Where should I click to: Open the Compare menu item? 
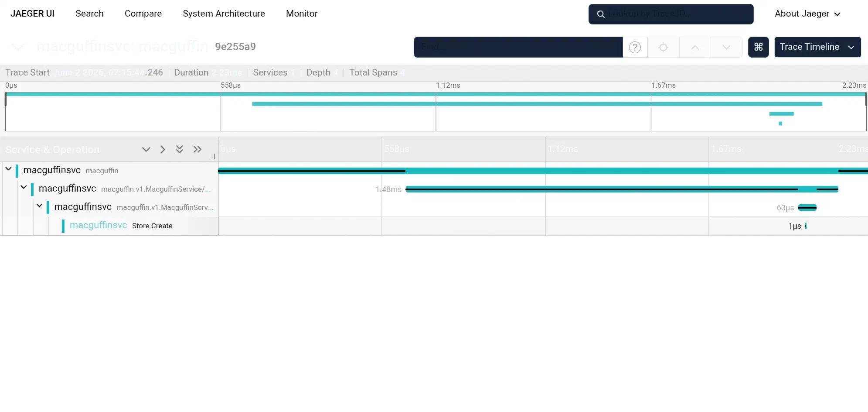click(143, 14)
